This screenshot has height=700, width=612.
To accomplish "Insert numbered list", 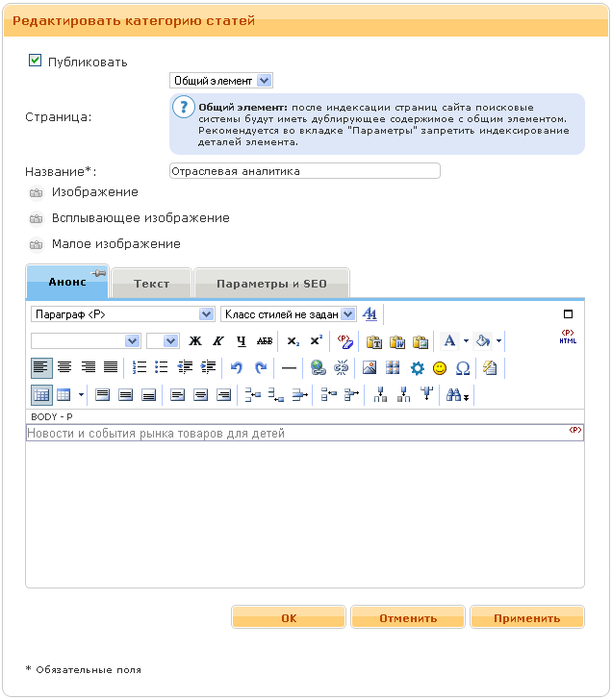I will click(139, 367).
